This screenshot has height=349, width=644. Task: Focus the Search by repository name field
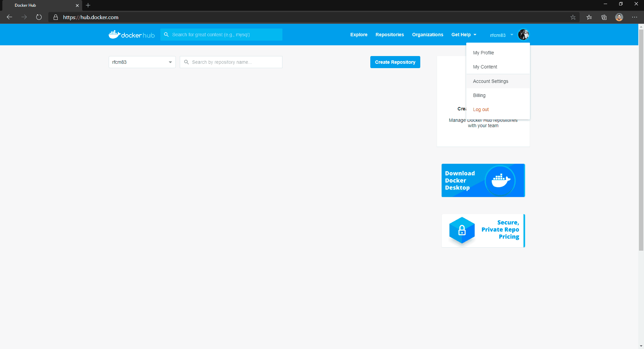pyautogui.click(x=231, y=62)
